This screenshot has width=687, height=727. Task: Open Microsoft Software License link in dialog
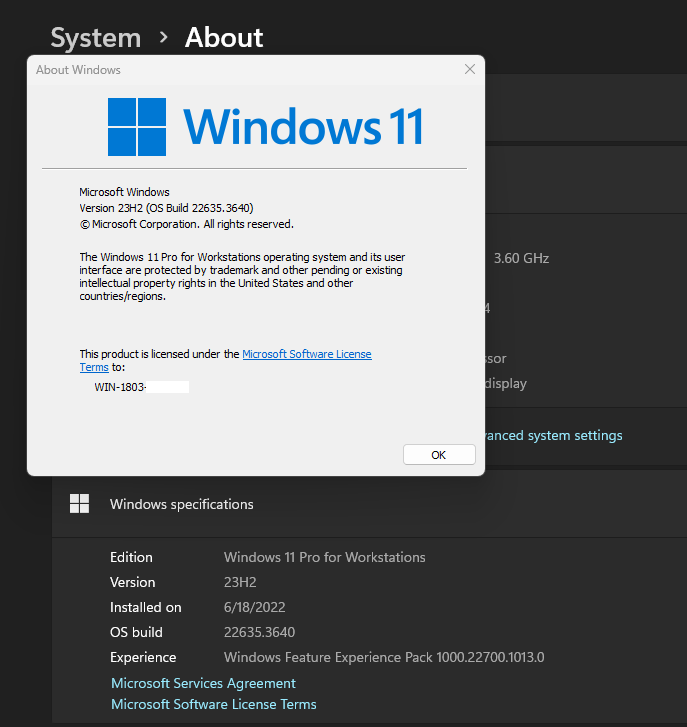coord(306,354)
